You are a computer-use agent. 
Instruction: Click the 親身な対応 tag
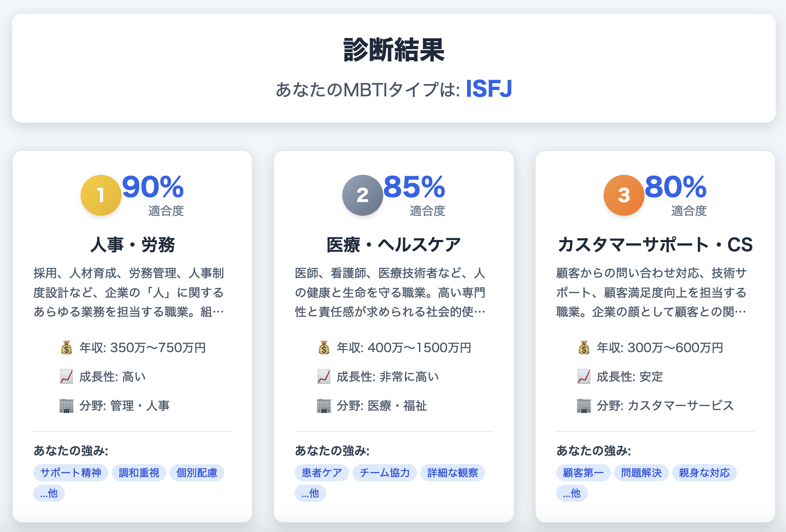click(x=704, y=473)
